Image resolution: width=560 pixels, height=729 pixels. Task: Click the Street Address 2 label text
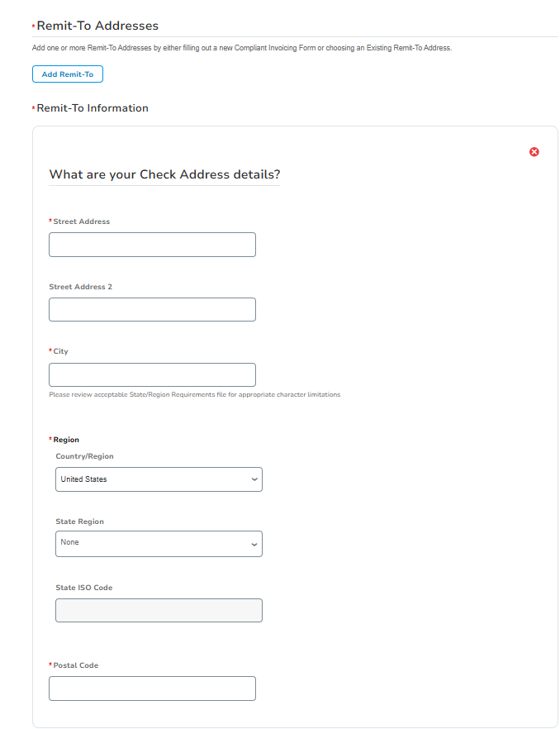[80, 287]
